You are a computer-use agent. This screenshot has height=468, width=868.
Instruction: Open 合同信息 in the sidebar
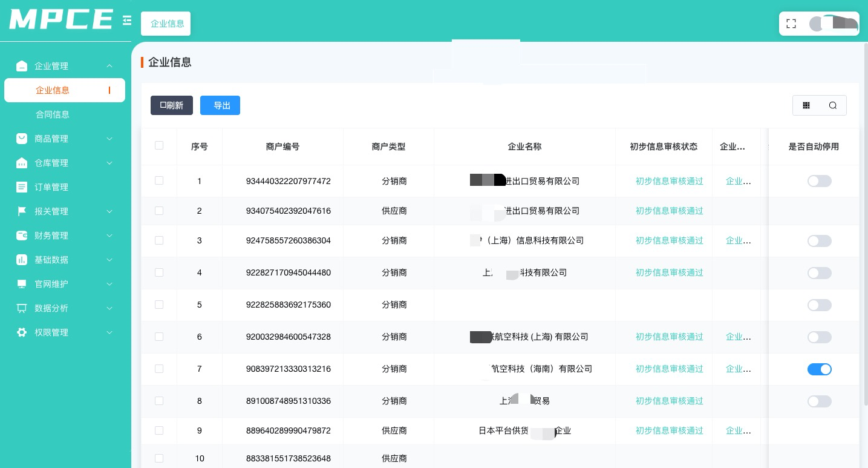point(53,114)
